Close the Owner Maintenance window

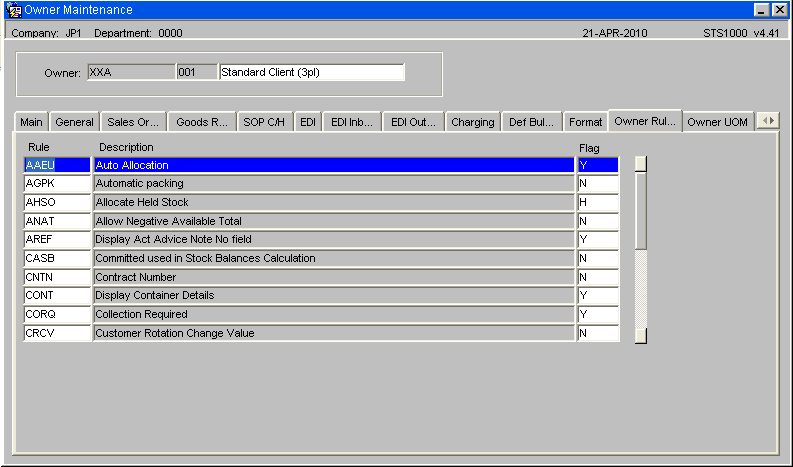point(779,10)
